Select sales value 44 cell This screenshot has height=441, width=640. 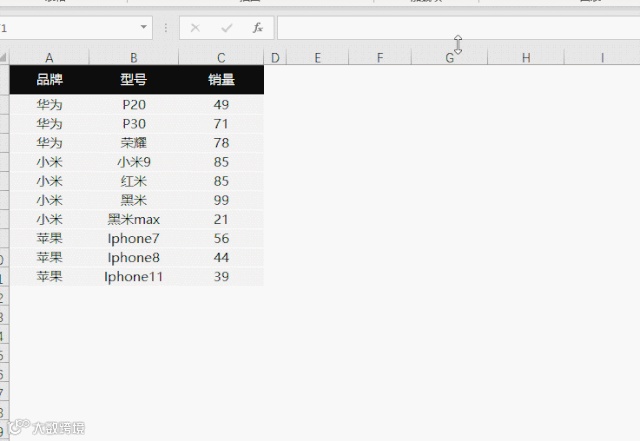(x=221, y=258)
